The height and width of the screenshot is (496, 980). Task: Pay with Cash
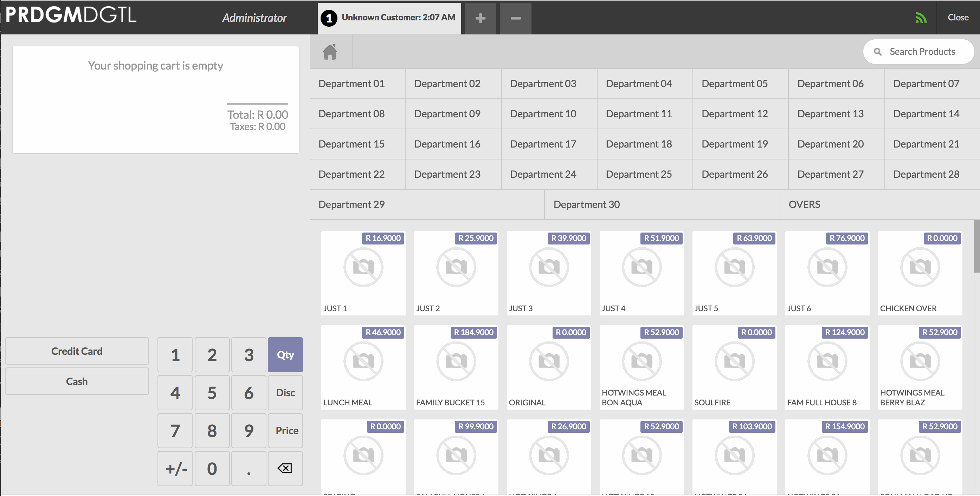click(77, 381)
